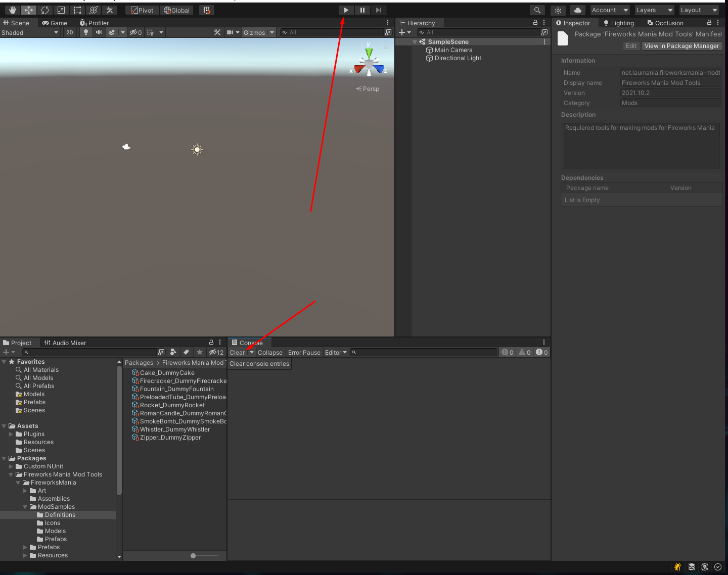Click the View in Package Manager button
Screen dimensions: 728x575
click(681, 46)
